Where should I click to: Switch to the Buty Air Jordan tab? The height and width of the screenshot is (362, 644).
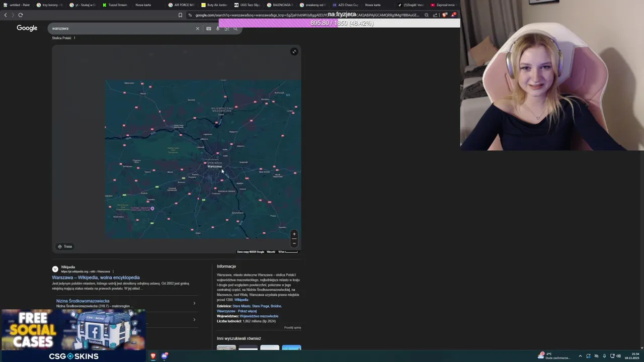pyautogui.click(x=214, y=5)
